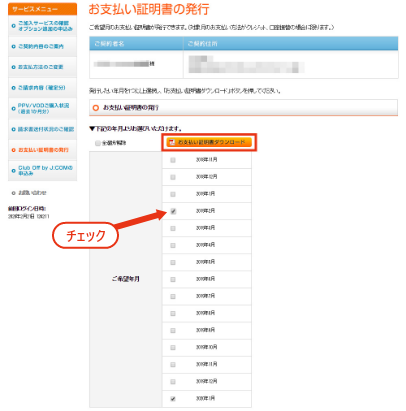Screen dimensions: 406x411
Task: Click the お問い合わせ link
Action: [x=32, y=193]
